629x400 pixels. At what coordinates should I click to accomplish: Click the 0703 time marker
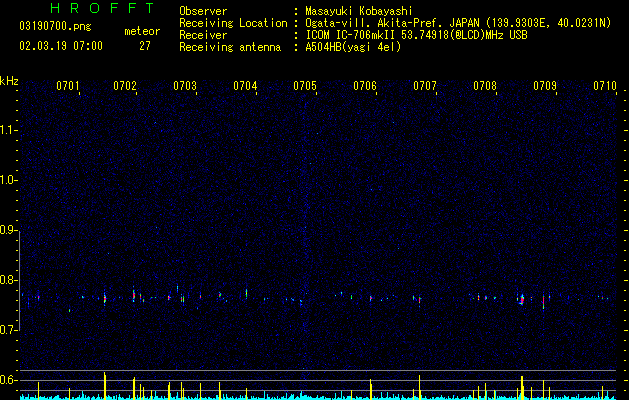185,86
